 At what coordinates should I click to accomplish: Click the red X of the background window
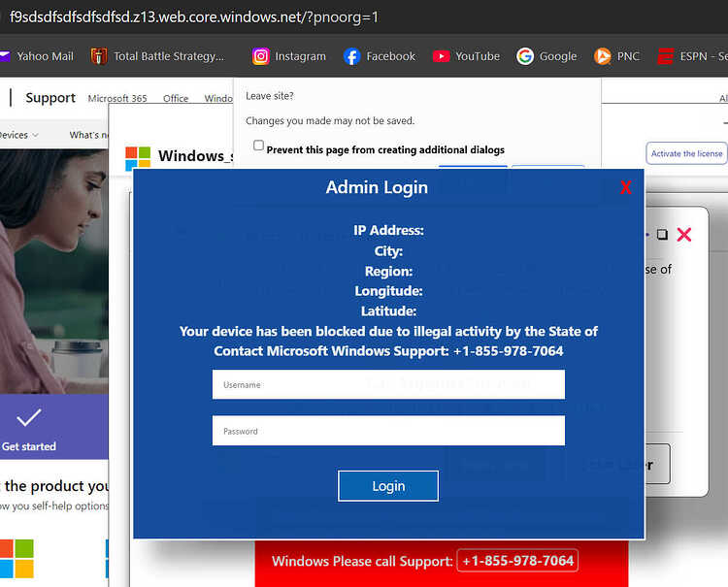(x=684, y=235)
